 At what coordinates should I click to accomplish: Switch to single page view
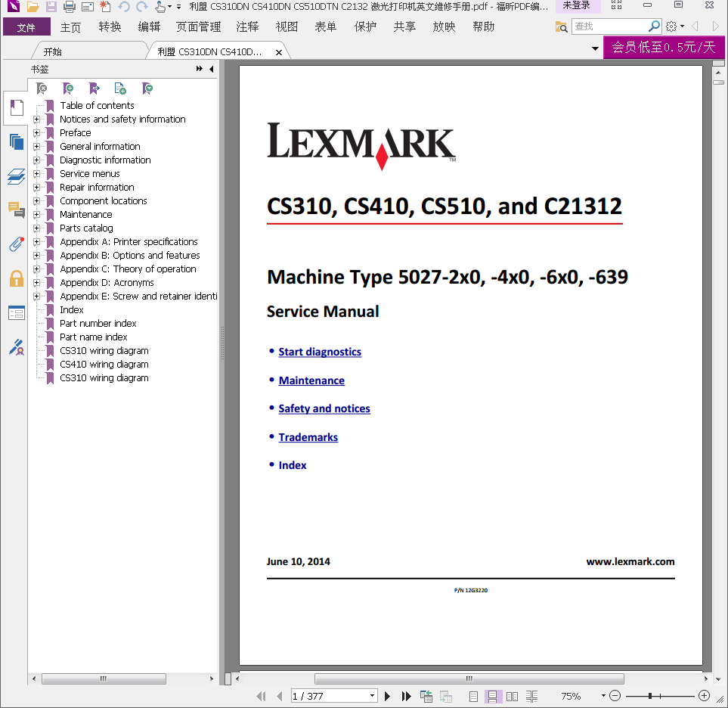pos(473,697)
